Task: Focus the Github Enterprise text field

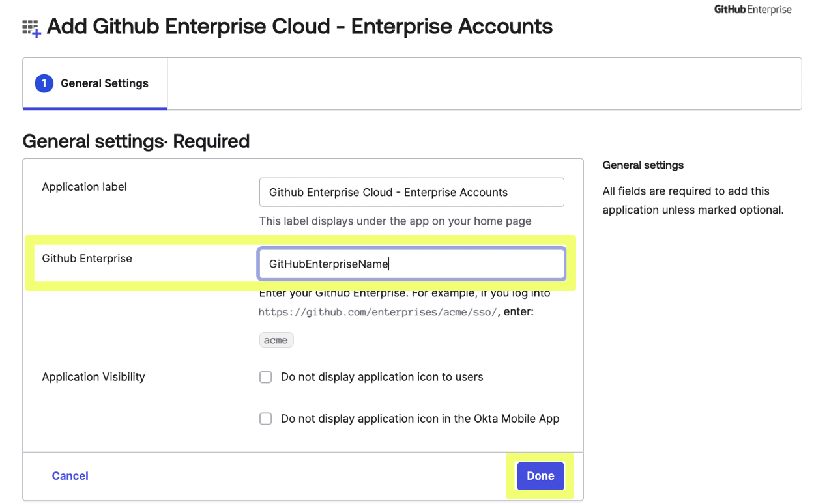Action: point(411,264)
